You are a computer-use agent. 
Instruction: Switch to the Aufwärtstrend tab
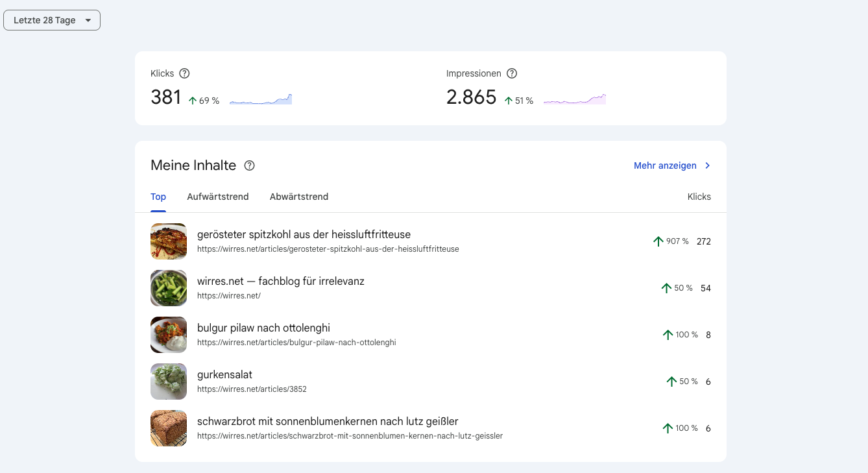[x=218, y=197]
